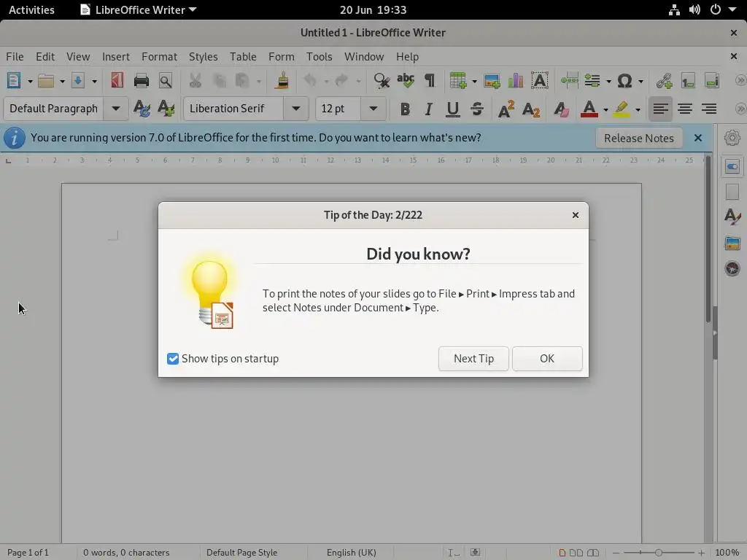The height and width of the screenshot is (560, 747).
Task: Open the Activities overview
Action: coord(31,9)
